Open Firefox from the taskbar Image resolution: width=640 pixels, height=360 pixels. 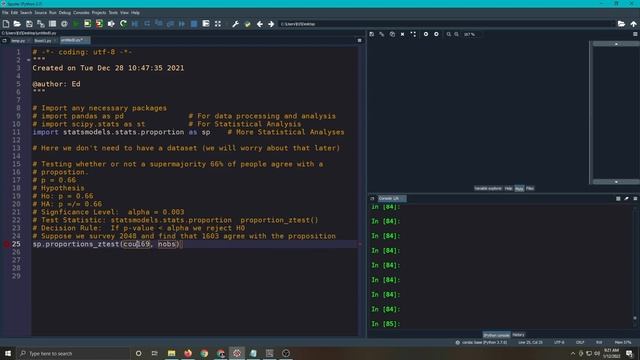pyautogui.click(x=188, y=353)
